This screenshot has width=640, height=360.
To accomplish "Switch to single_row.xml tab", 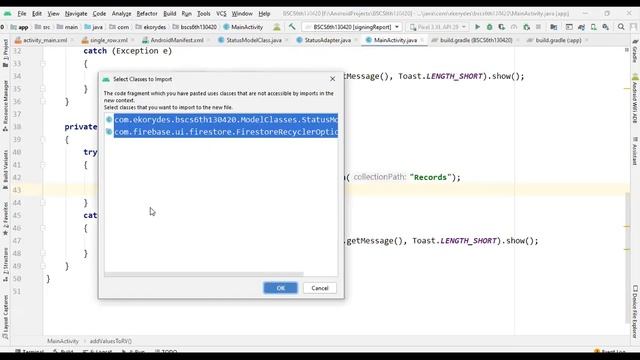I will pyautogui.click(x=109, y=40).
